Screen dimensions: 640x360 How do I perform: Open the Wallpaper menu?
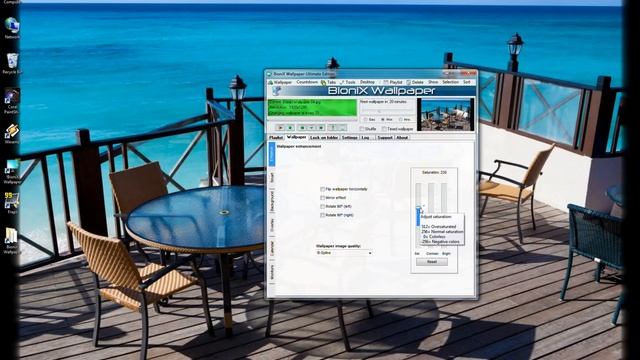click(280, 82)
